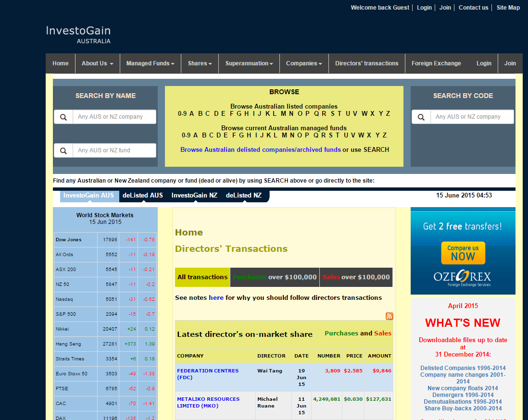The image size is (528, 420).
Task: Open the Site Map link
Action: pos(508,7)
